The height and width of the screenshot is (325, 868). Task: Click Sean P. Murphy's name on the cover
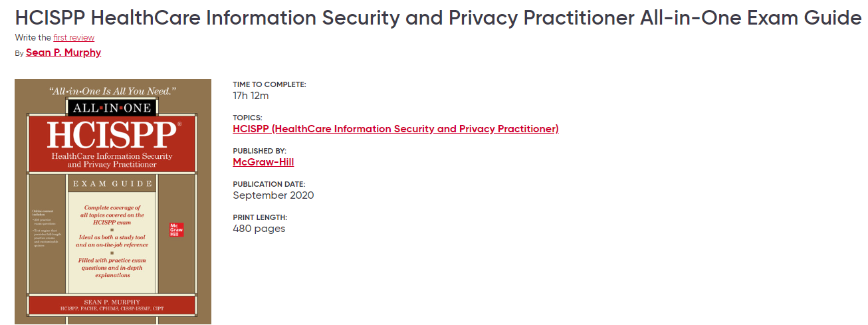[112, 302]
